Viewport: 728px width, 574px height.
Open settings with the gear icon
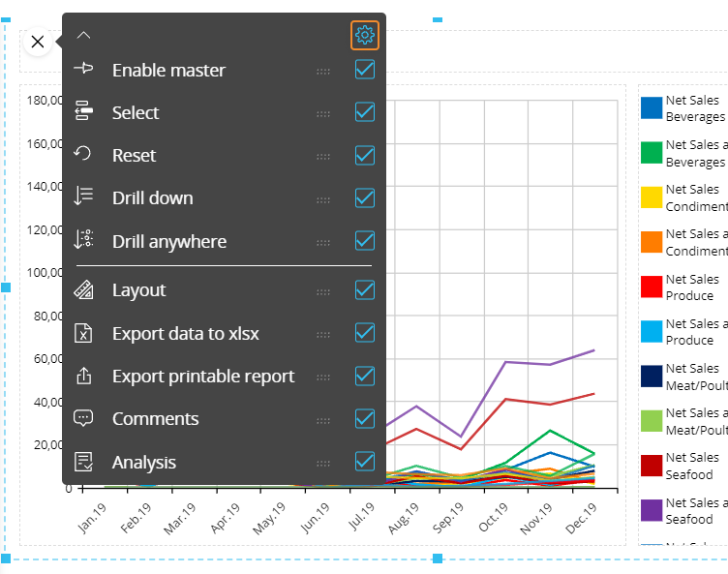(x=365, y=36)
